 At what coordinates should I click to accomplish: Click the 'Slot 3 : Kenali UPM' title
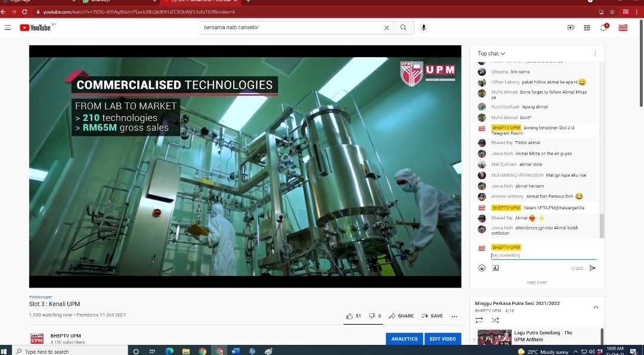tap(54, 304)
